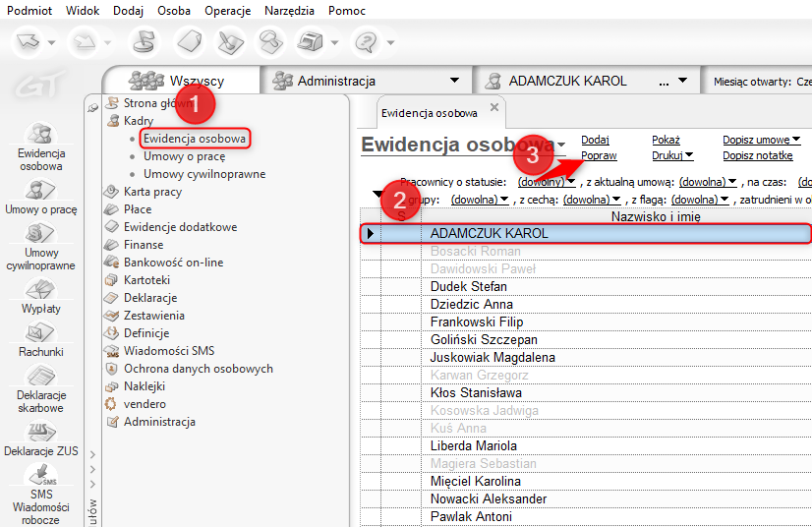Image resolution: width=812 pixels, height=527 pixels.
Task: Open Wypłaty shortcut icon
Action: [41, 289]
